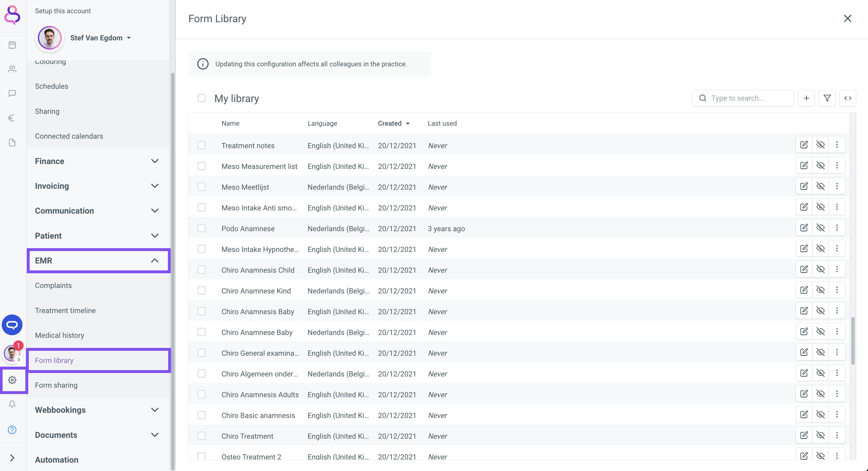Click the edit icon for Treatment notes
Screen dimensions: 868x471
804,145
